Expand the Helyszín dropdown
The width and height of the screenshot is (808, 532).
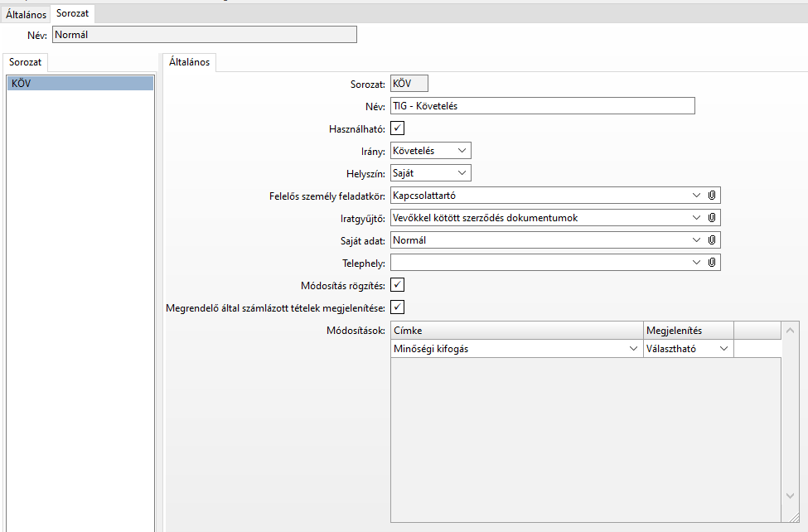click(x=462, y=173)
